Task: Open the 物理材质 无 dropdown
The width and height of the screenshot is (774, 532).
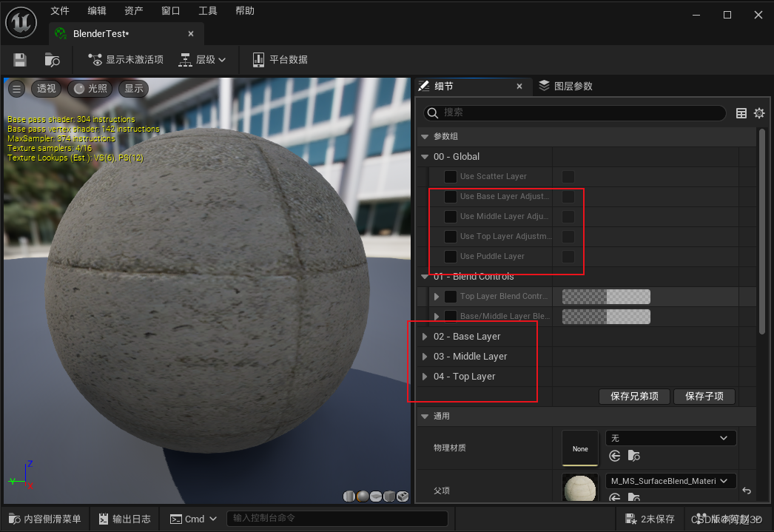Action: 671,438
